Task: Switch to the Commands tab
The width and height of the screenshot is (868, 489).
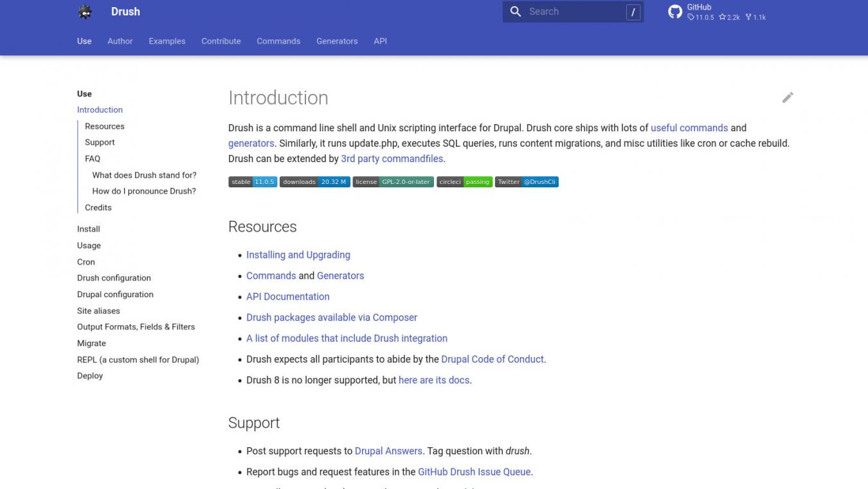Action: pyautogui.click(x=278, y=41)
